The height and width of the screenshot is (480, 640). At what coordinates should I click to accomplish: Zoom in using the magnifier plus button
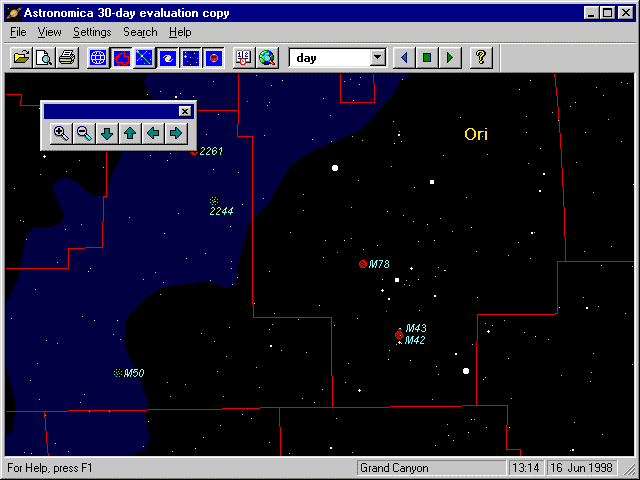[x=61, y=134]
